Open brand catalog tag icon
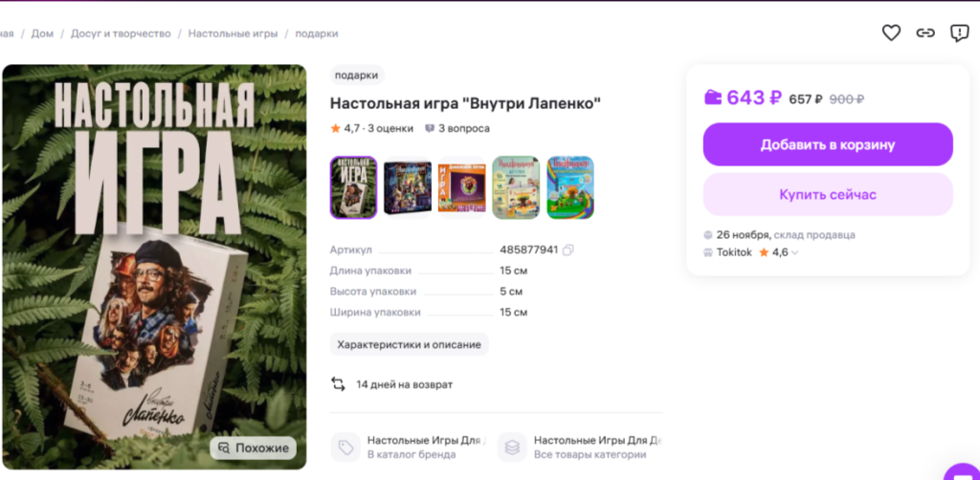 click(345, 447)
